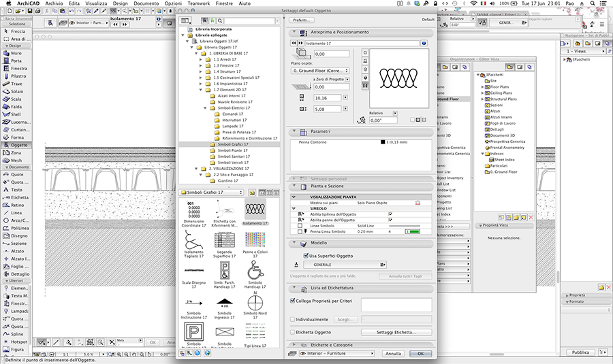Open the Preferiti button

300,20
